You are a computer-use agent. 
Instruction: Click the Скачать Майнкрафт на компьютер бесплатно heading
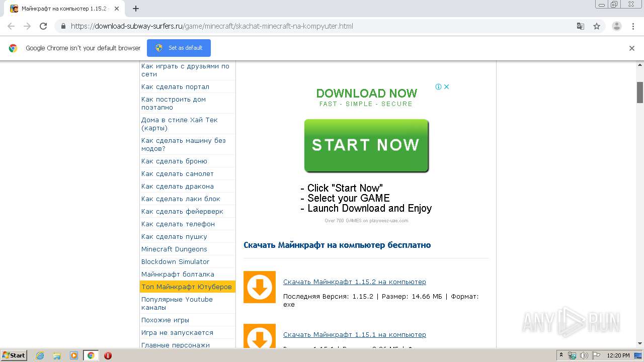coord(337,245)
